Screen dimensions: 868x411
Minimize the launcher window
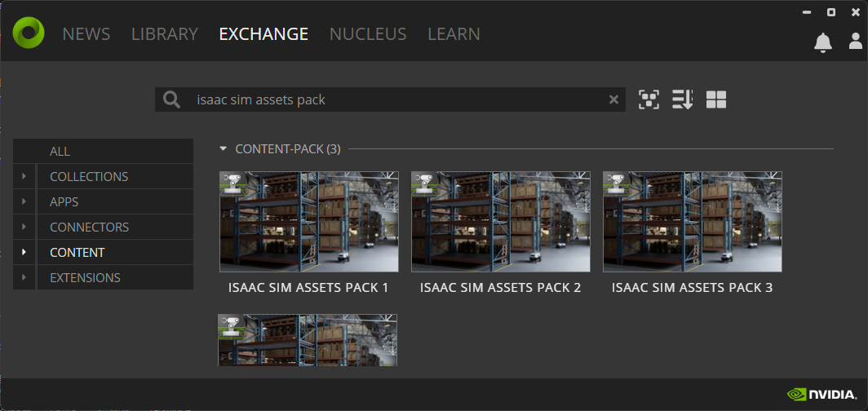click(807, 12)
